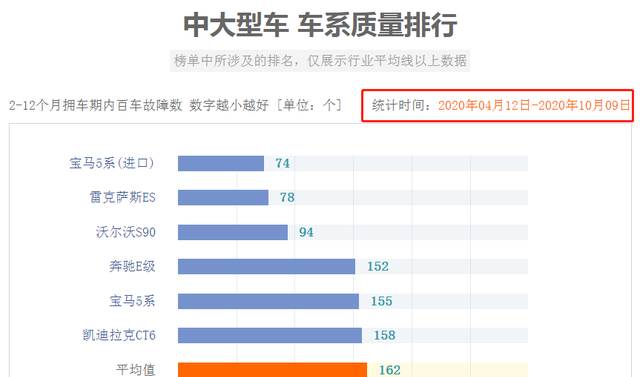Click the value 152
Image resolution: width=640 pixels, height=377 pixels.
point(378,266)
